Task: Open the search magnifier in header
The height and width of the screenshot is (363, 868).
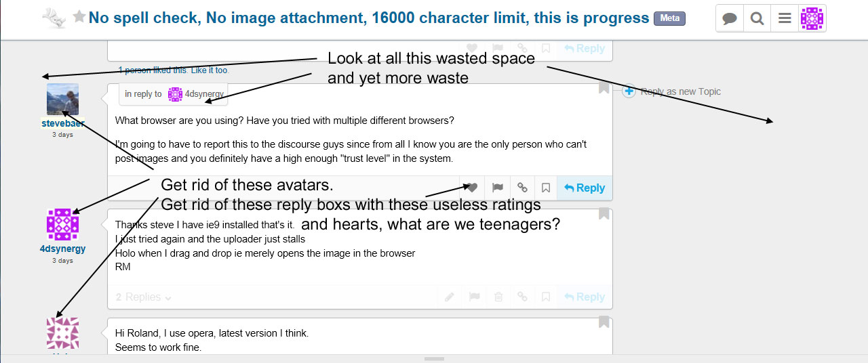Action: pyautogui.click(x=757, y=18)
